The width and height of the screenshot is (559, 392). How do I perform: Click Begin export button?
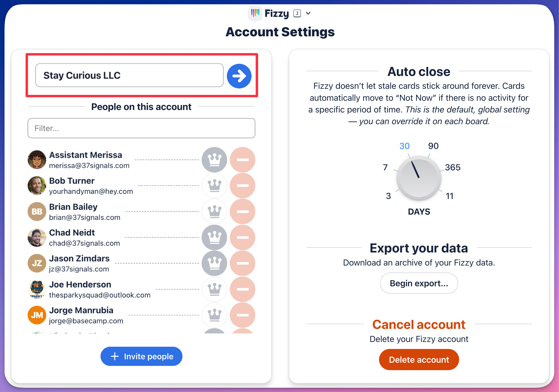[x=419, y=283]
